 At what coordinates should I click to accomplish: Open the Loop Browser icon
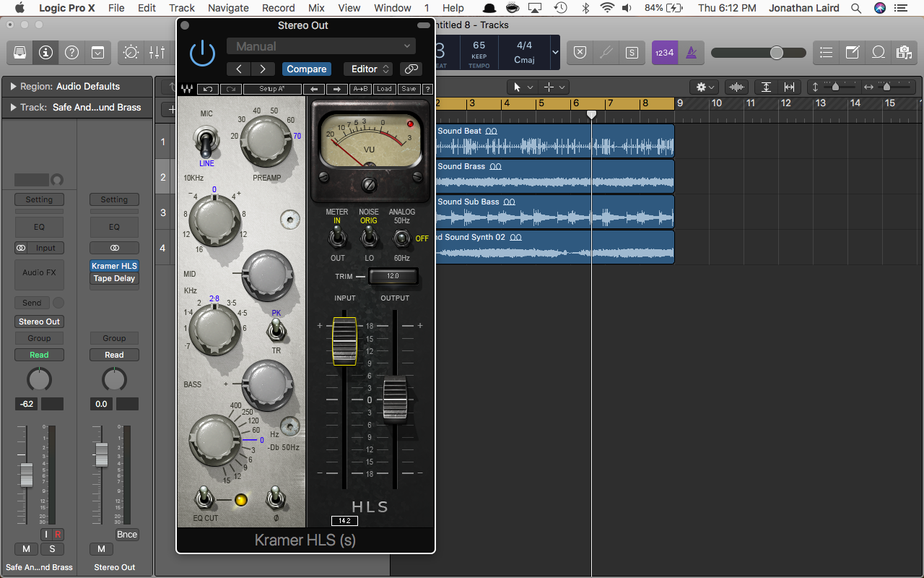[x=879, y=53]
